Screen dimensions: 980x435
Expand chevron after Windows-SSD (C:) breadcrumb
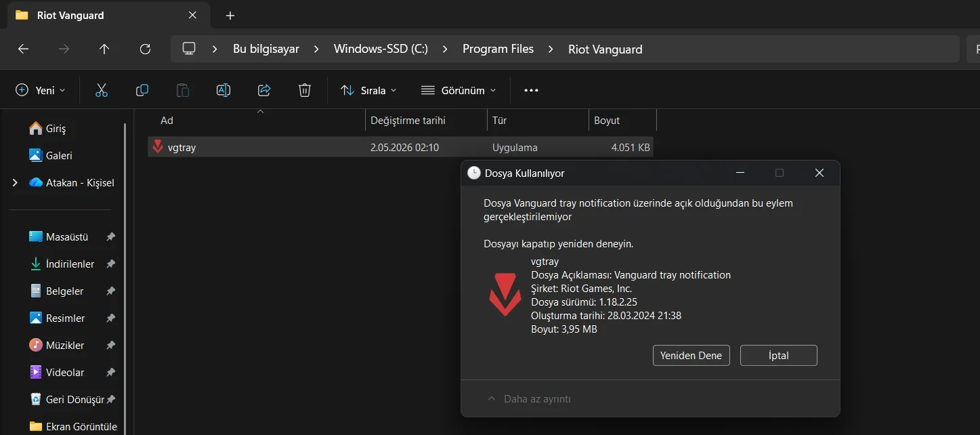445,49
